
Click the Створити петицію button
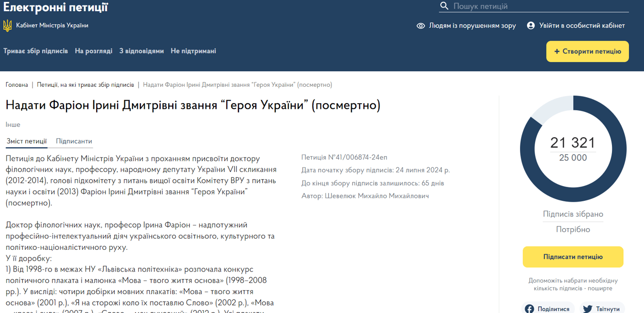click(587, 51)
